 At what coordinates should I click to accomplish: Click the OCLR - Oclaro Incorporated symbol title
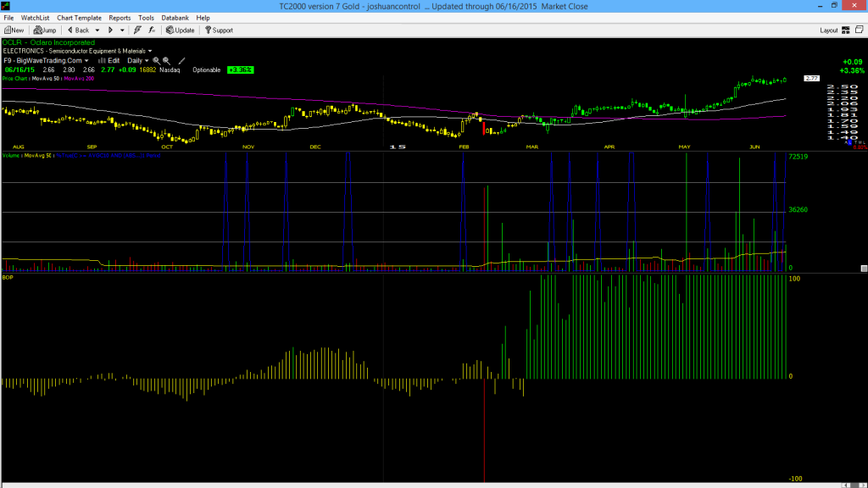(x=48, y=42)
